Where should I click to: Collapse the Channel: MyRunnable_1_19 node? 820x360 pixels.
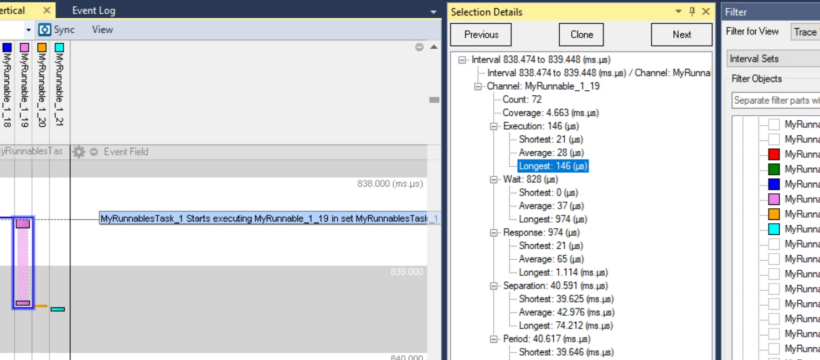(x=477, y=86)
